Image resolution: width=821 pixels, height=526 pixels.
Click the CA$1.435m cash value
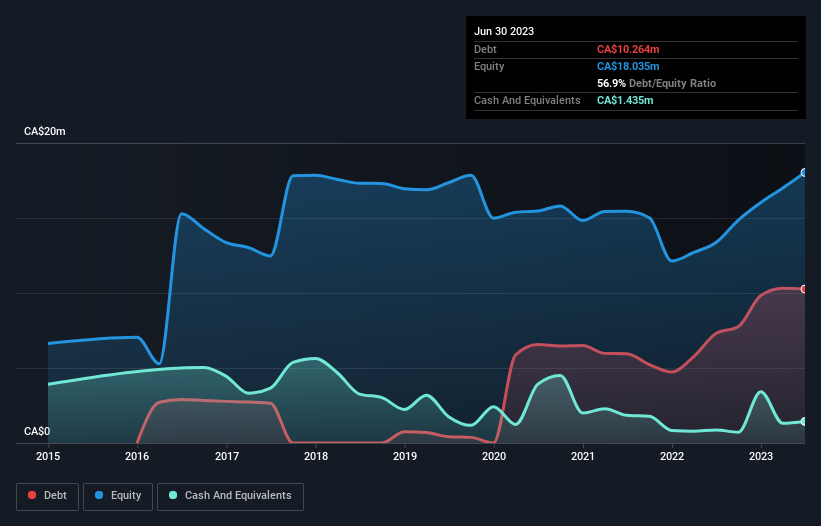(625, 100)
